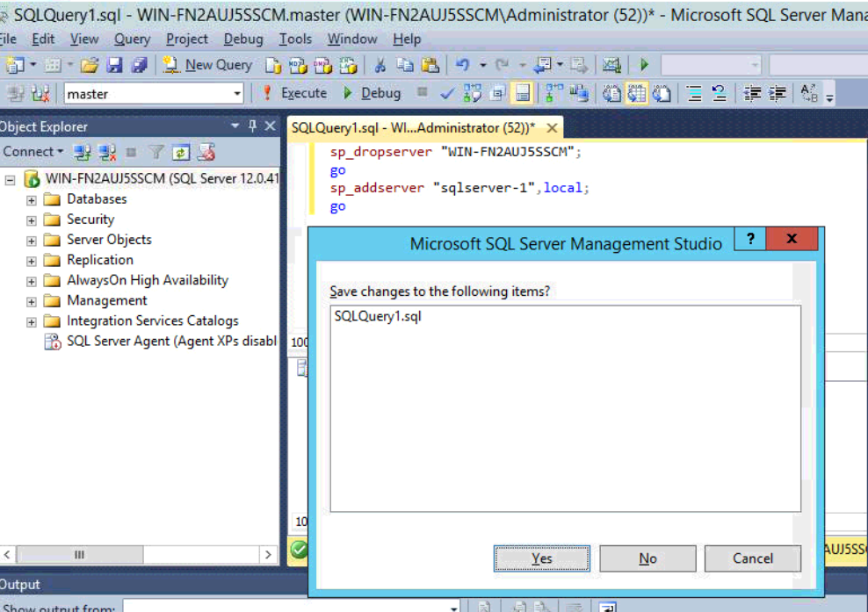Click Yes to save changes

541,558
